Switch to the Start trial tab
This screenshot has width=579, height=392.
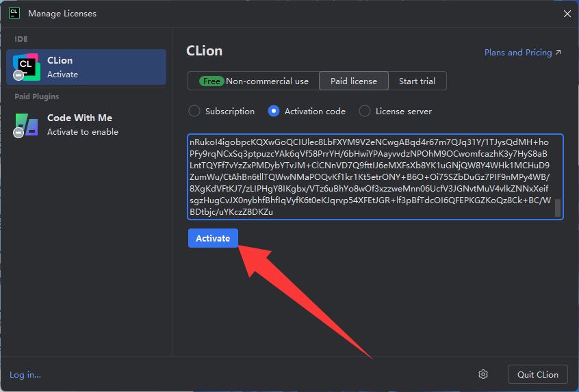(x=417, y=81)
